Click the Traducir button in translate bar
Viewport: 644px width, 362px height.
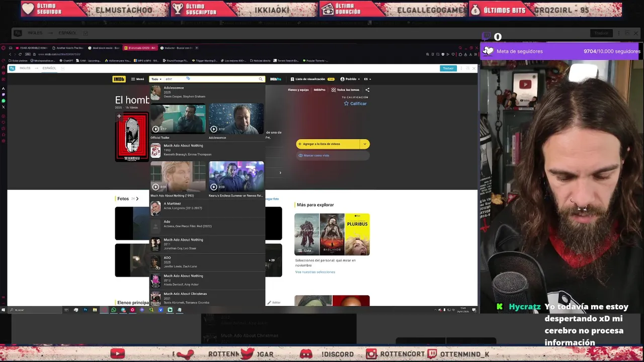point(448,68)
